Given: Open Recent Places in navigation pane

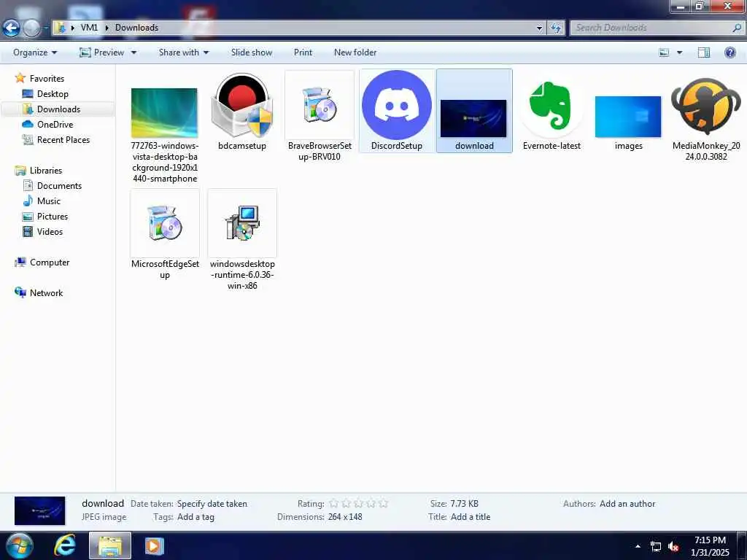Looking at the screenshot, I should 56,139.
